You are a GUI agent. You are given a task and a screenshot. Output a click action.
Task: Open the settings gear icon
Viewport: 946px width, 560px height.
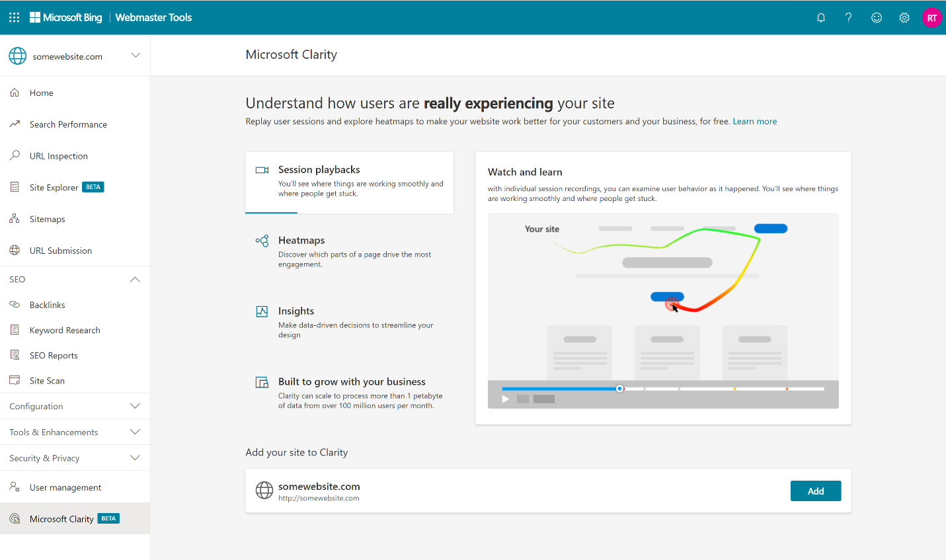point(904,18)
